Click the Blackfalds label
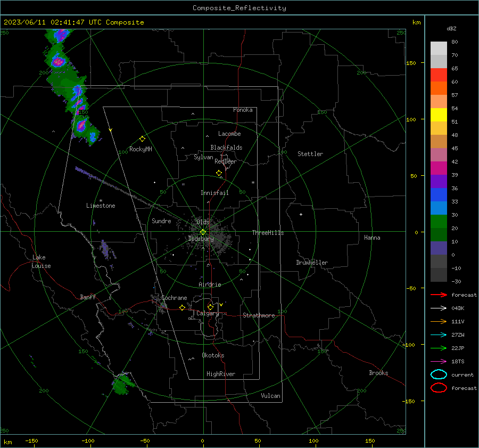Screen dimensions: 479x448 [226, 148]
